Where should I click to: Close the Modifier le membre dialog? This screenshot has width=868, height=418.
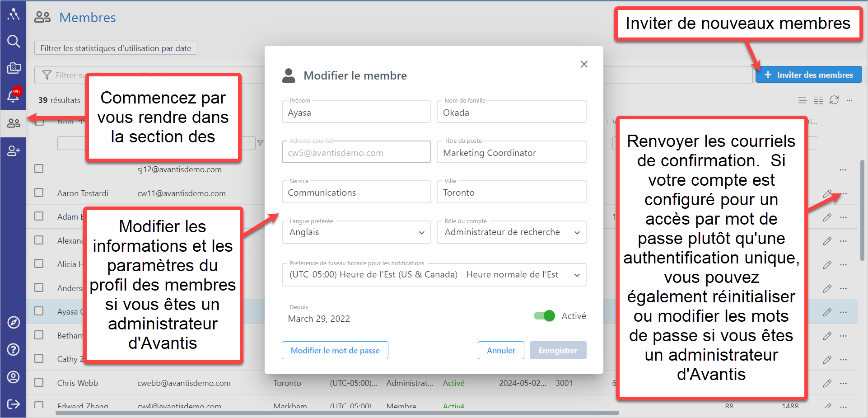click(x=584, y=64)
